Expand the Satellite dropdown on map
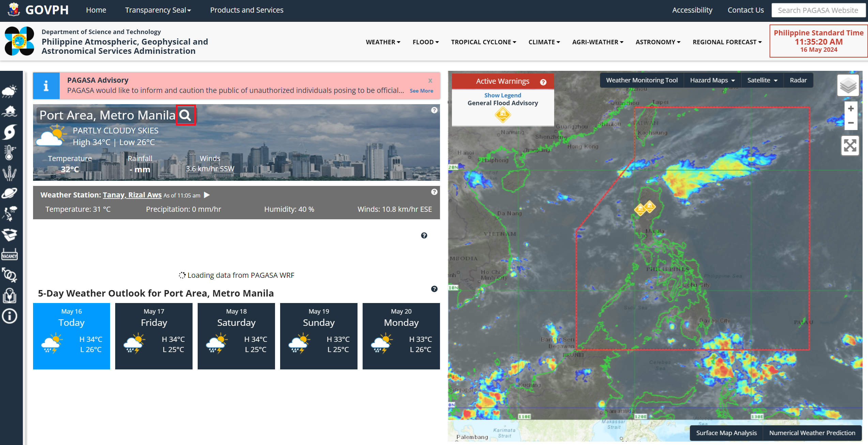This screenshot has width=868, height=445. [x=762, y=80]
